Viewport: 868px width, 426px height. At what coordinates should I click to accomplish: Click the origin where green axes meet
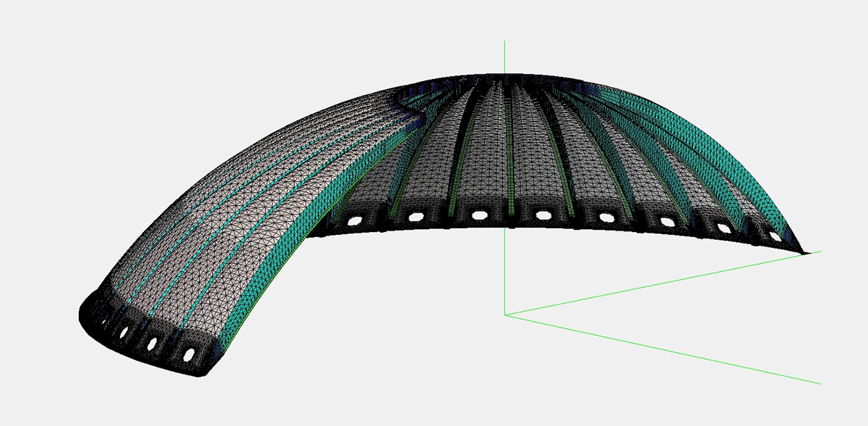pyautogui.click(x=505, y=315)
